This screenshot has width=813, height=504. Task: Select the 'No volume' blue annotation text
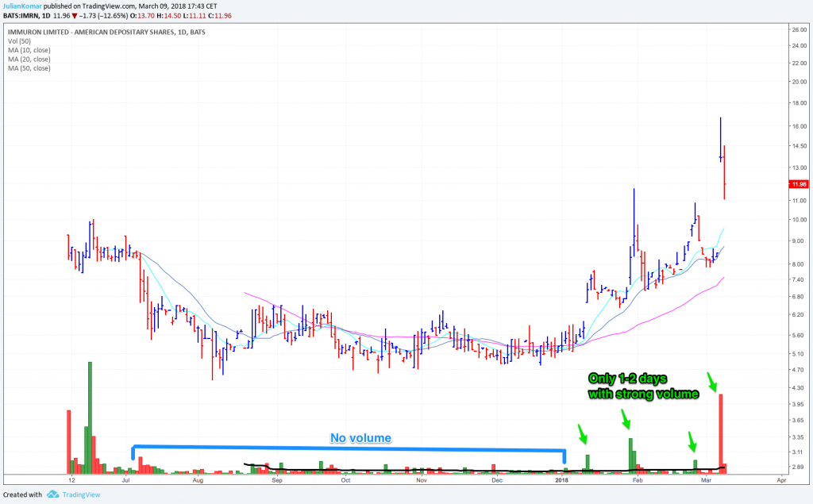(360, 438)
